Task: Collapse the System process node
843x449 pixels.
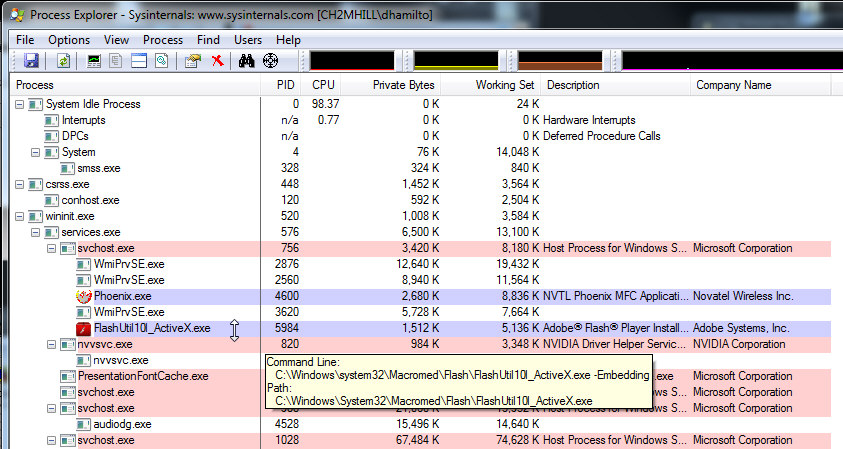Action: [35, 153]
